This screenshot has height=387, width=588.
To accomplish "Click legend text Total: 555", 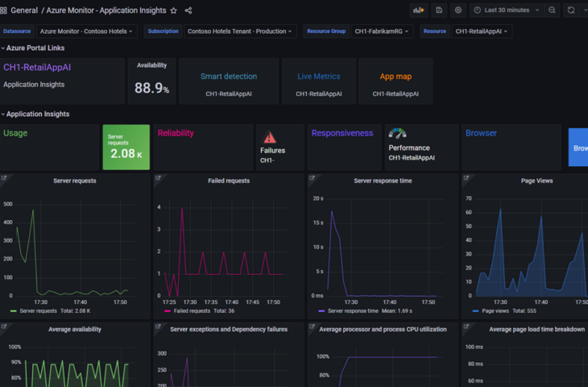I will [524, 310].
